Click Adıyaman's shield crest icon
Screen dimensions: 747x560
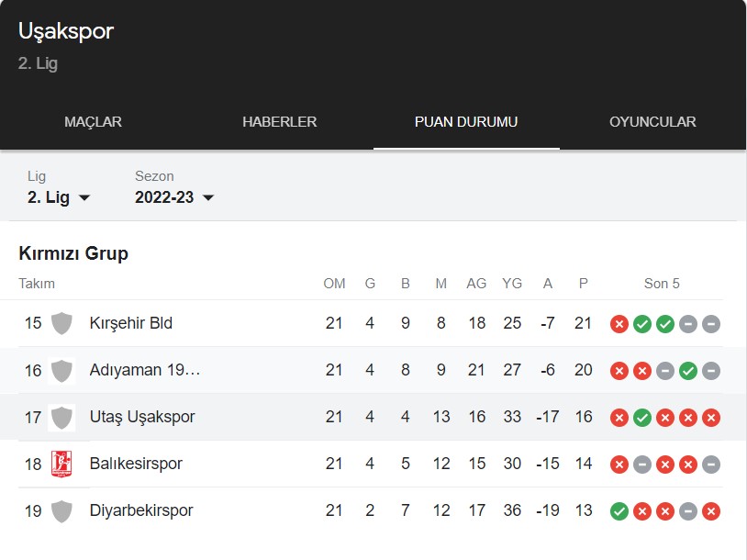tap(61, 371)
